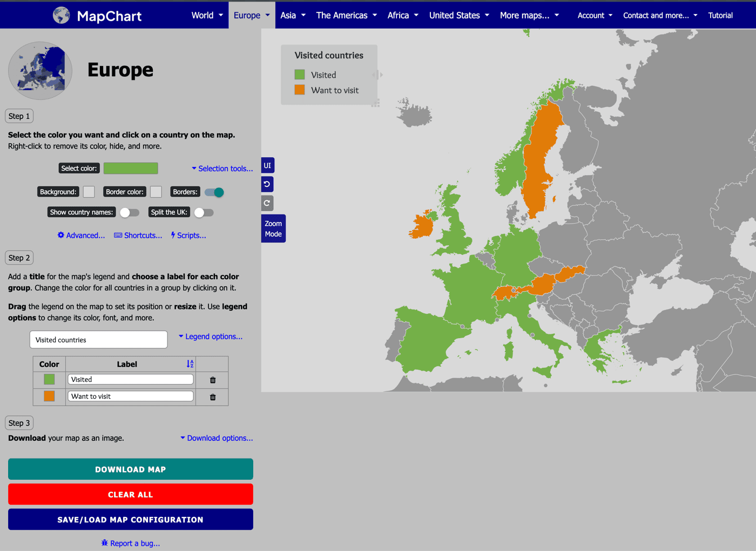Enable the Split the UK switch

click(204, 212)
